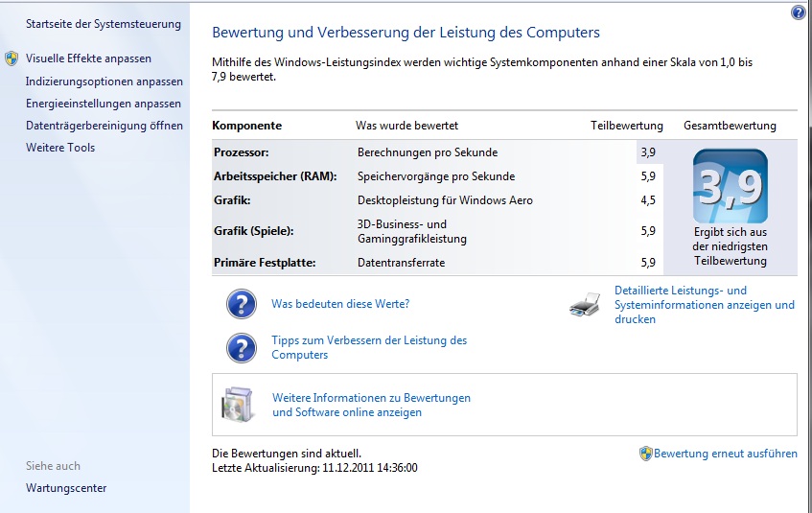Click 3D-Business- und Gaminggrafikleistung description
Screen dimensions: 812x513
(411, 231)
